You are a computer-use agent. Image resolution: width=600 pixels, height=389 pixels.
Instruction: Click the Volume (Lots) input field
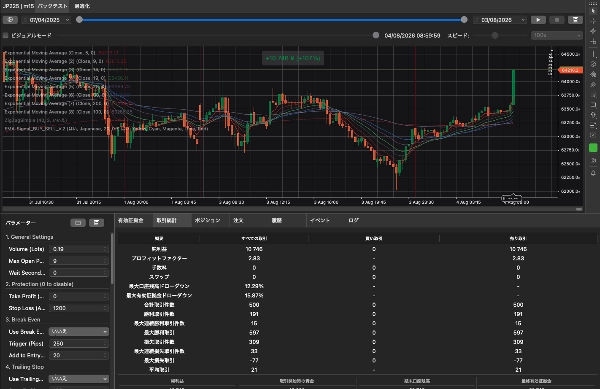[79, 249]
